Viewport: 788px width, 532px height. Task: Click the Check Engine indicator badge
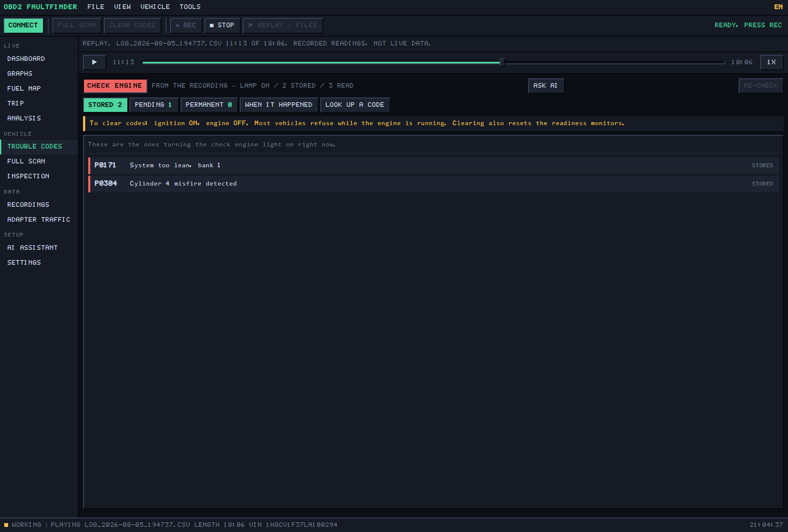pos(115,86)
